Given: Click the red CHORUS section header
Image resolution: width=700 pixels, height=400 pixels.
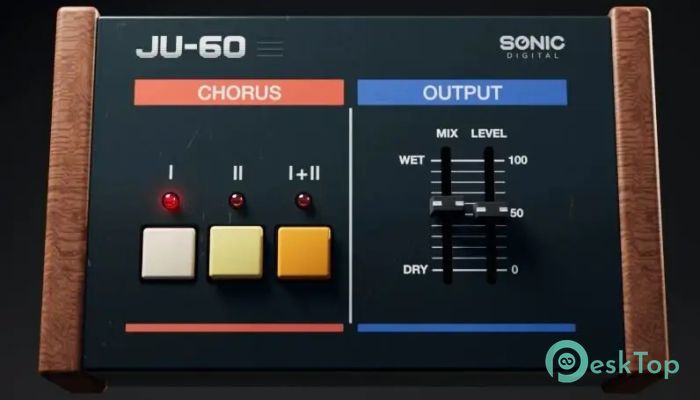Looking at the screenshot, I should 239,92.
